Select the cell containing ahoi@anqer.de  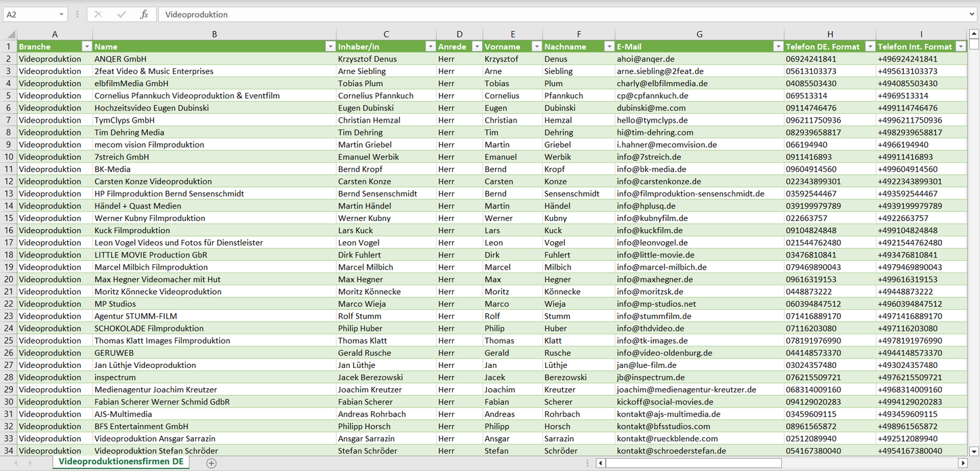699,59
